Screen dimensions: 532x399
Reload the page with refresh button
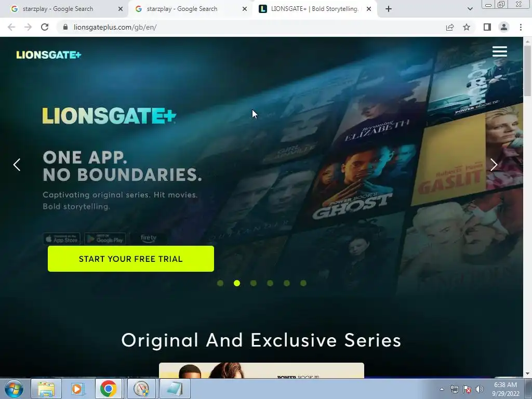pos(45,27)
